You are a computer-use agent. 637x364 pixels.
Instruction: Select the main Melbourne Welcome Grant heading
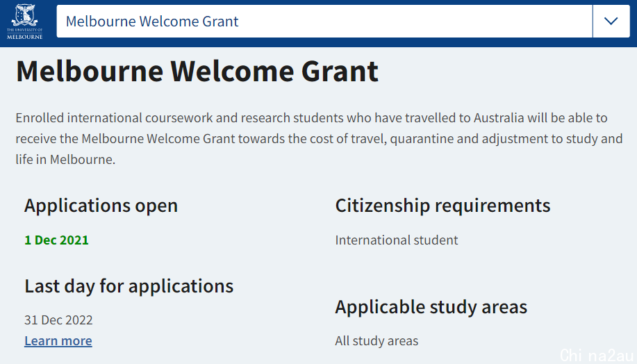click(x=197, y=72)
